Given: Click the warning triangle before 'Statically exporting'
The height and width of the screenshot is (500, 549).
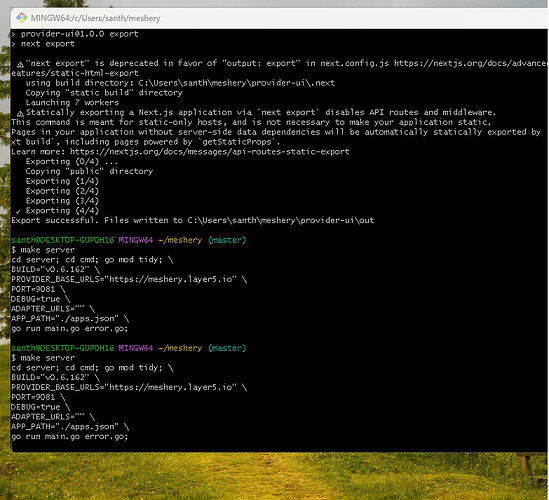Looking at the screenshot, I should coord(20,113).
